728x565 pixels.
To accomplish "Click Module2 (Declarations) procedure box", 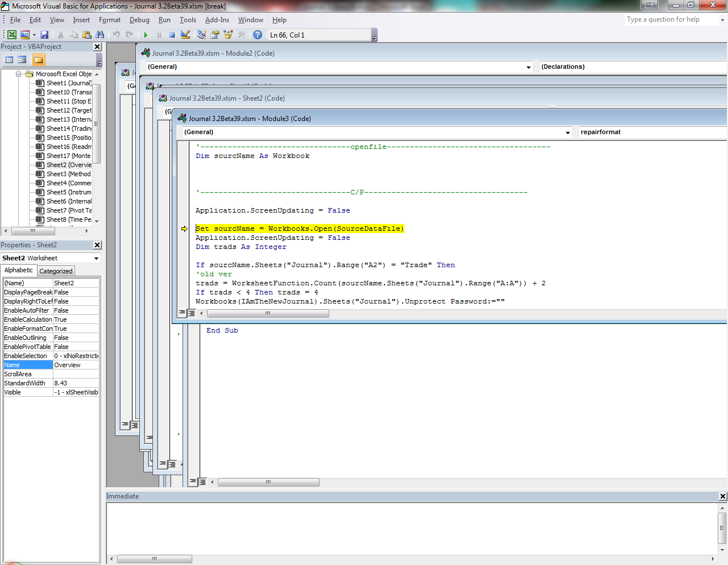I will 632,67.
